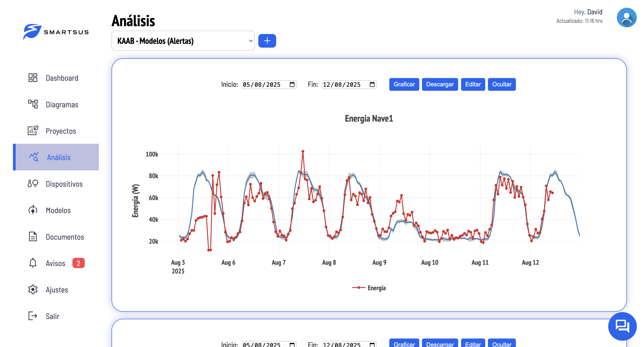Screen dimensions: 644x347
Task: Click Descargar in the second panel
Action: tap(440, 343)
